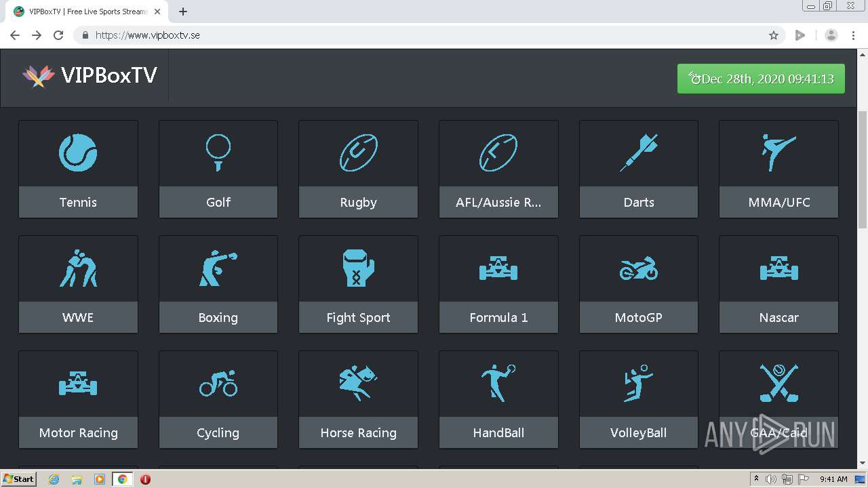Click the Fight Sport glove icon
Image resolution: width=868 pixels, height=488 pixels.
[x=358, y=268]
